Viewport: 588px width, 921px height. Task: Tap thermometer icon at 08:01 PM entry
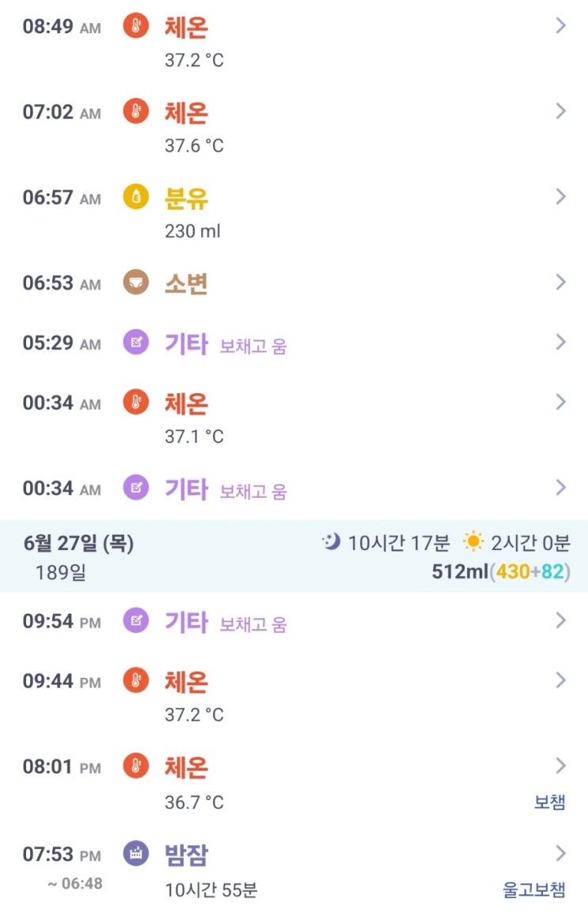(136, 766)
